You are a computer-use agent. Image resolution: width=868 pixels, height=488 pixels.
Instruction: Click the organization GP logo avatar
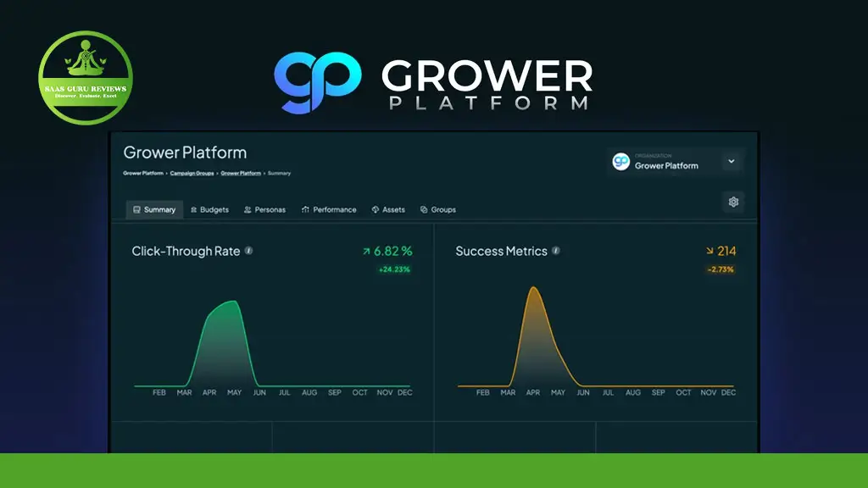(621, 162)
